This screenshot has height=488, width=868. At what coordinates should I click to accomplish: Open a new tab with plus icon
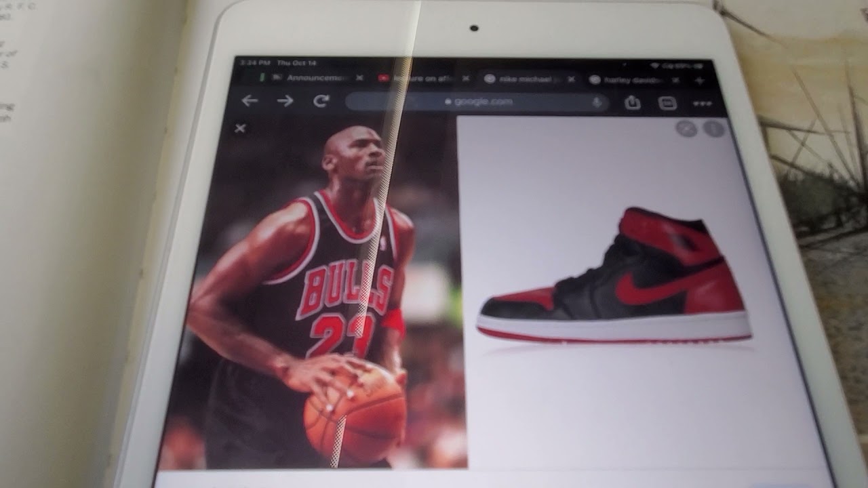pos(700,81)
